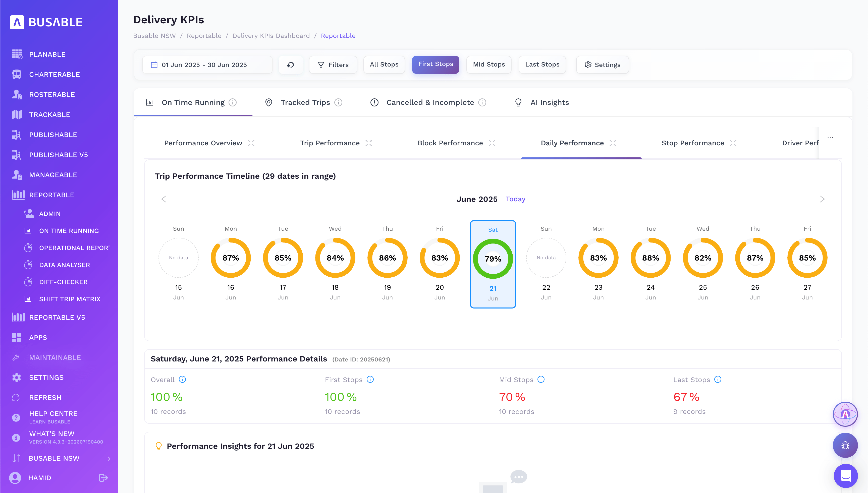Click info icon next to Overall

pyautogui.click(x=182, y=379)
